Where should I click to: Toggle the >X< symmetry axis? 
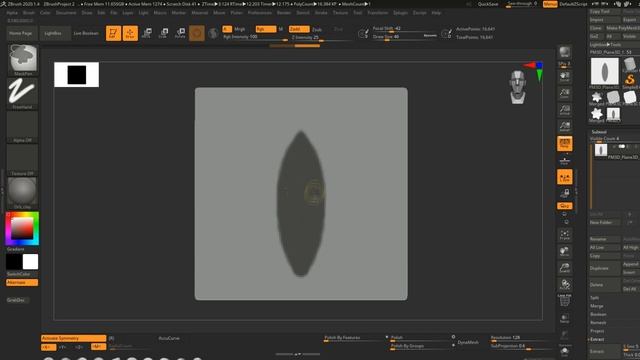[x=49, y=347]
